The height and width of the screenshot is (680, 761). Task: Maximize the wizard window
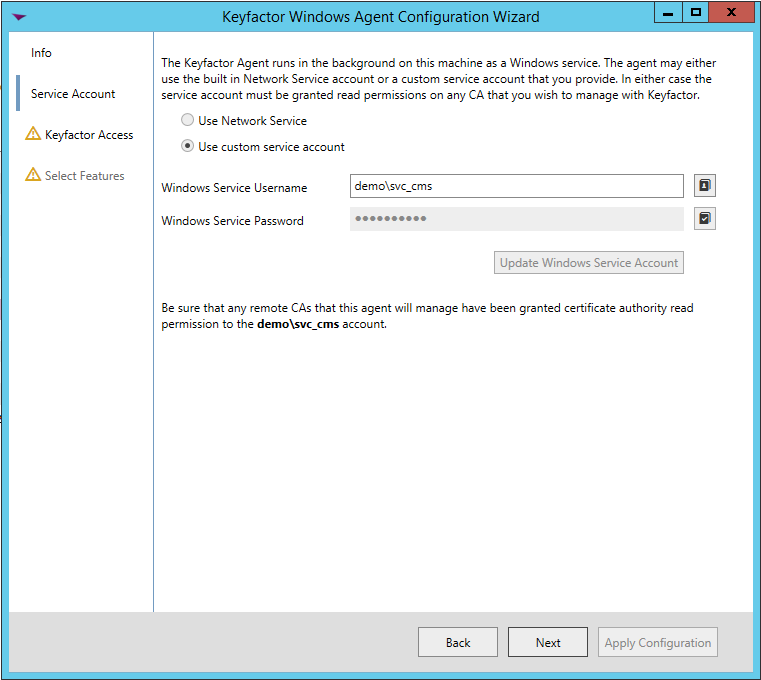pos(695,12)
